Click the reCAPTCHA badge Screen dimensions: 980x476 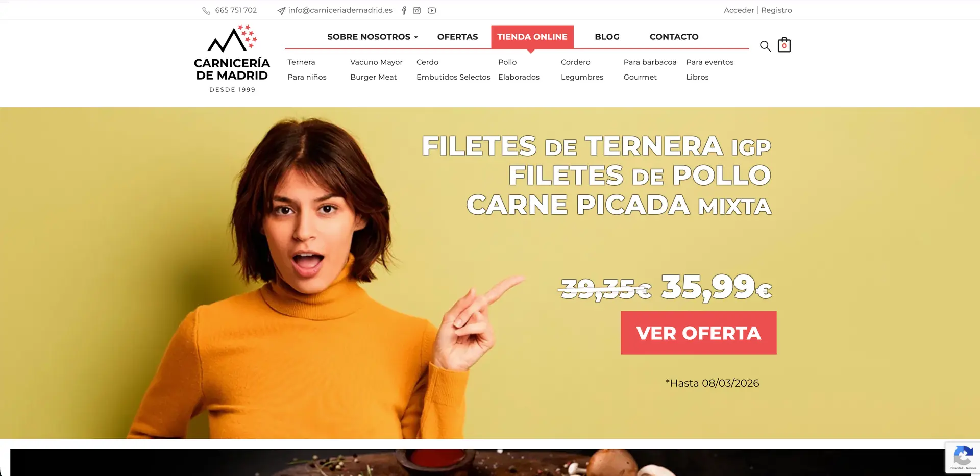click(963, 458)
